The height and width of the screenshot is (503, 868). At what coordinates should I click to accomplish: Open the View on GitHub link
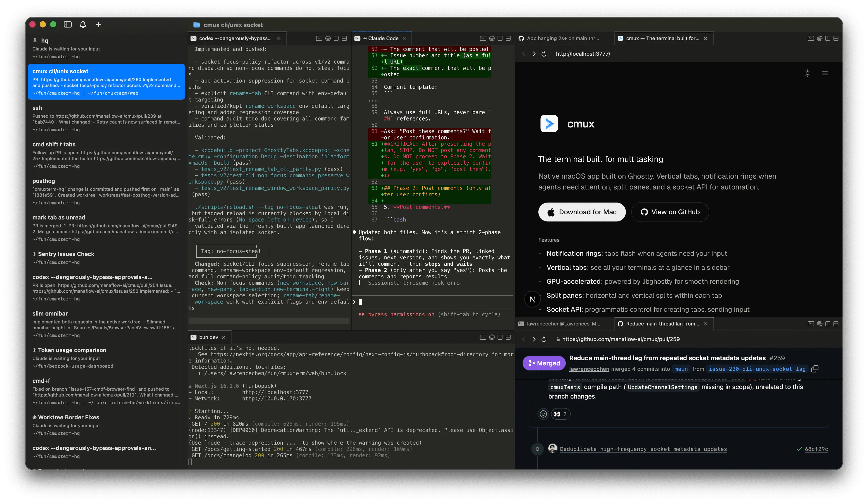[x=670, y=212]
